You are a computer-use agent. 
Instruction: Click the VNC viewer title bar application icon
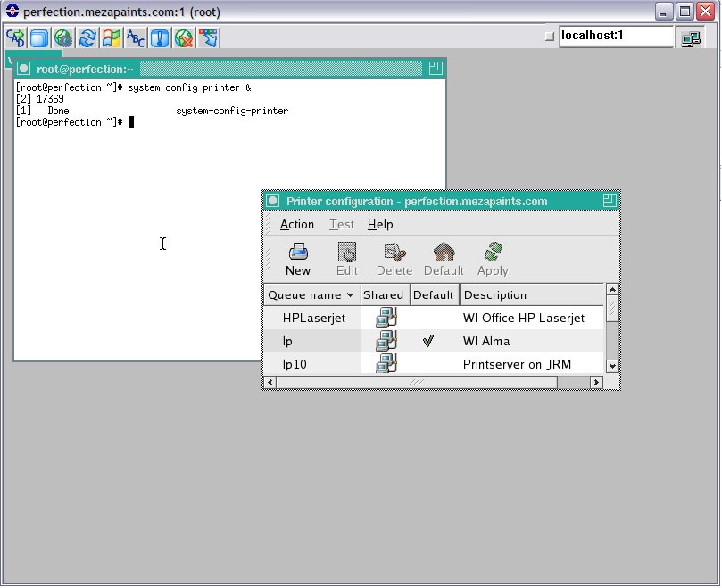click(x=12, y=11)
